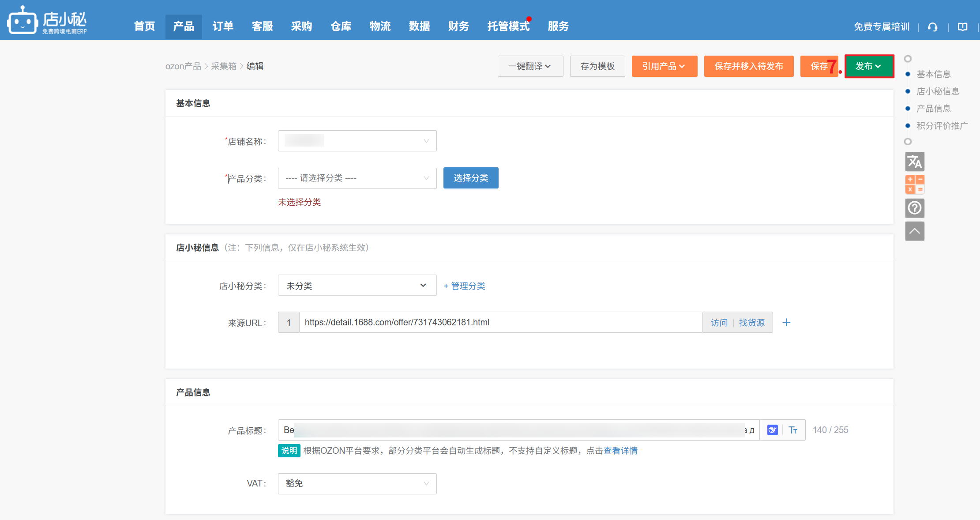Open the book guide icon in header
Screen dimensions: 980x520
(962, 27)
